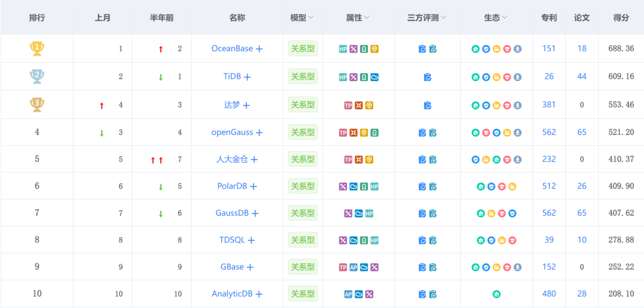Image resolution: width=644 pixels, height=308 pixels.
Task: Click the score 688.36
Action: (x=621, y=48)
